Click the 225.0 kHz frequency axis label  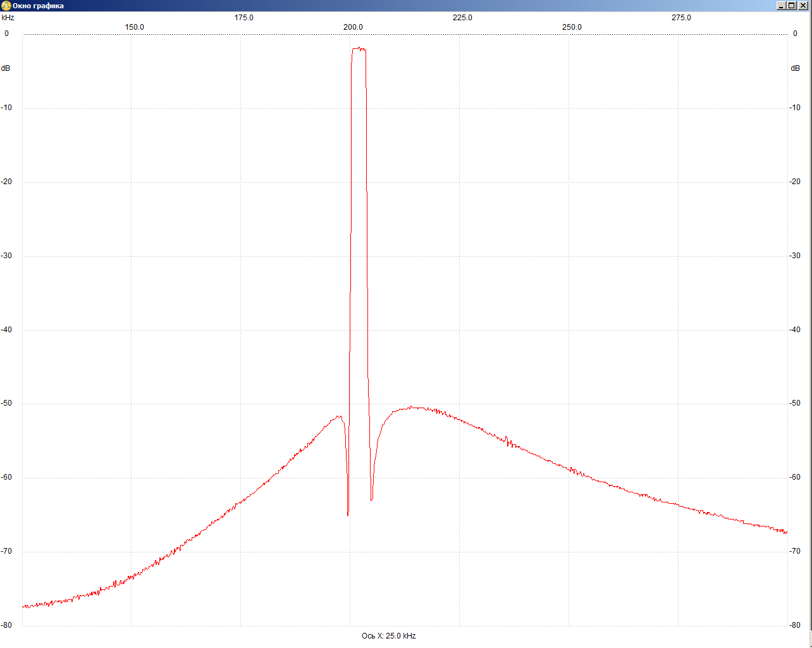pyautogui.click(x=462, y=18)
